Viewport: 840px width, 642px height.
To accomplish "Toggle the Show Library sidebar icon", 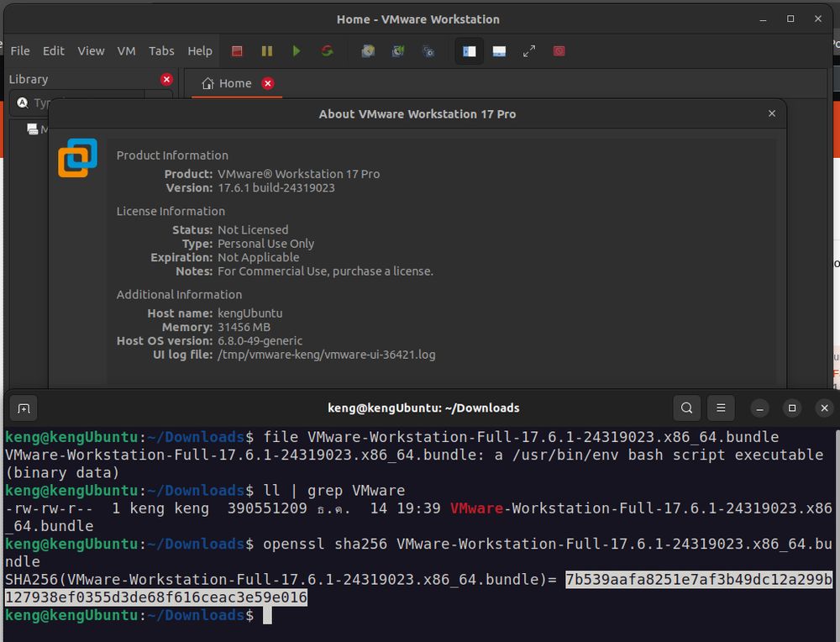I will tap(470, 51).
